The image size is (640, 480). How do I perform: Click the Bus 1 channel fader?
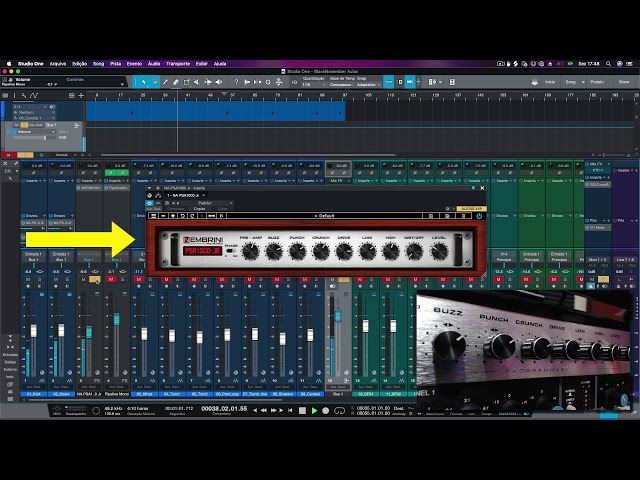click(x=338, y=316)
